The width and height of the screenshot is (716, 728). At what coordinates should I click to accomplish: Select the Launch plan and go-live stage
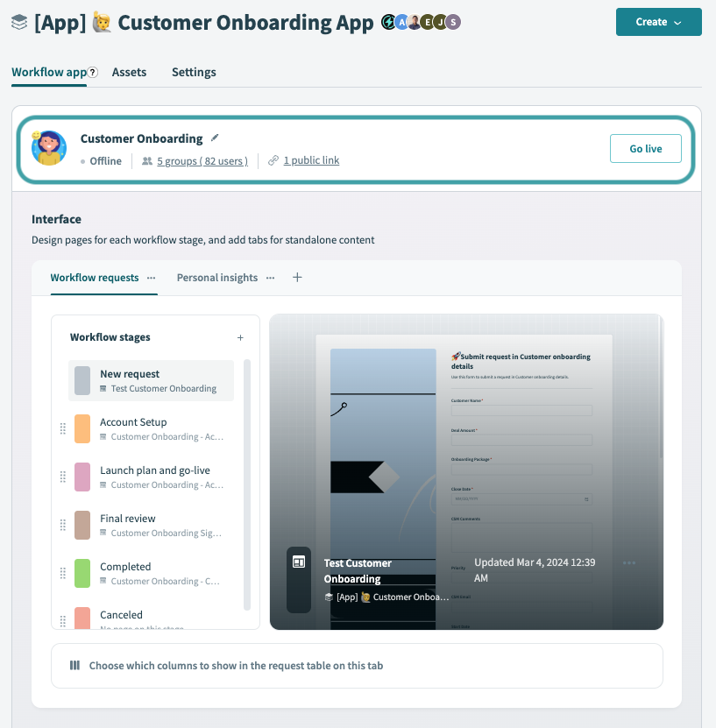coord(151,477)
